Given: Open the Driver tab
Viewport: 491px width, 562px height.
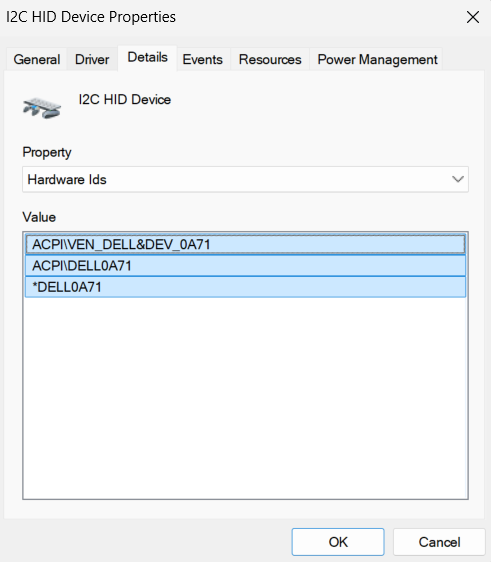Looking at the screenshot, I should click(92, 59).
